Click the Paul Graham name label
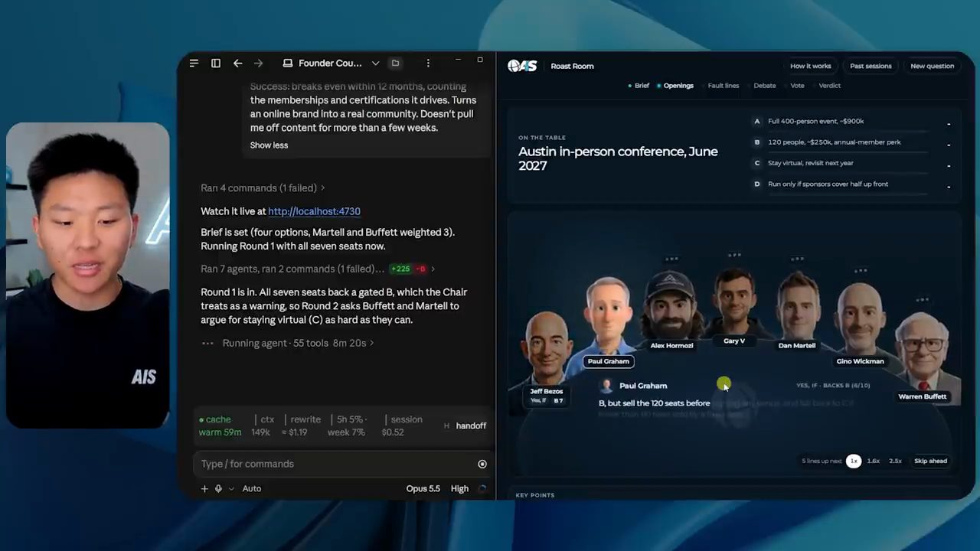The width and height of the screenshot is (980, 551). click(x=609, y=361)
